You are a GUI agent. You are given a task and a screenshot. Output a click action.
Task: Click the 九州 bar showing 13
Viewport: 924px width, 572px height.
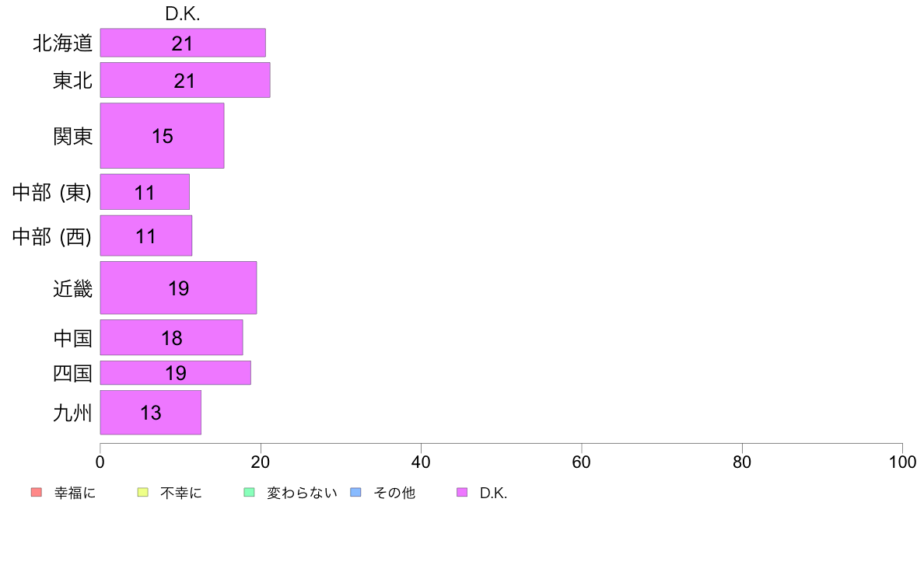[150, 413]
